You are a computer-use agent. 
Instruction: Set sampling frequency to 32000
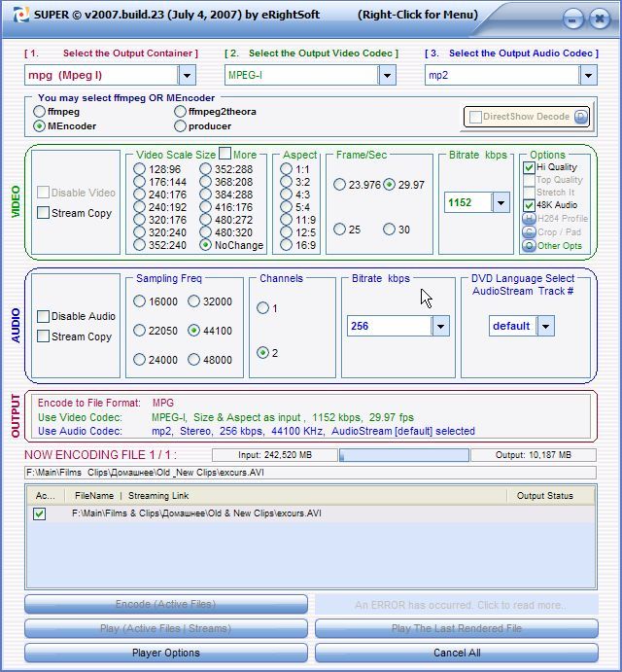pyautogui.click(x=193, y=301)
